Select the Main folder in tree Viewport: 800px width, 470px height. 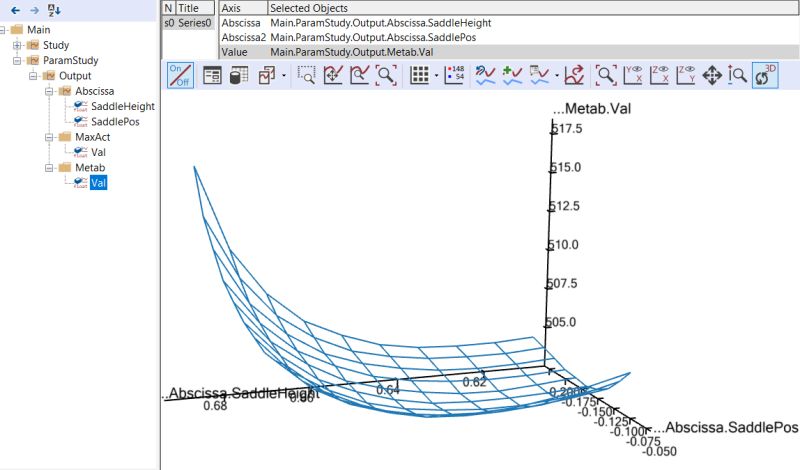(x=38, y=30)
